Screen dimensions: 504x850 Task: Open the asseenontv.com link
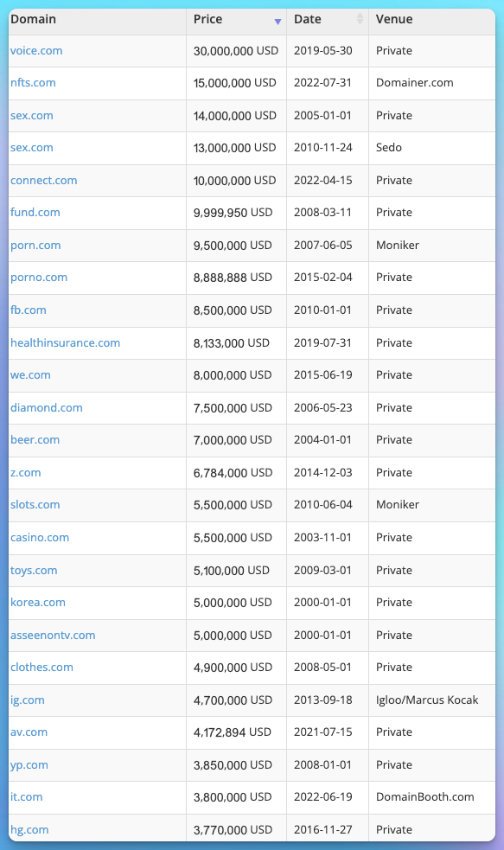coord(53,635)
